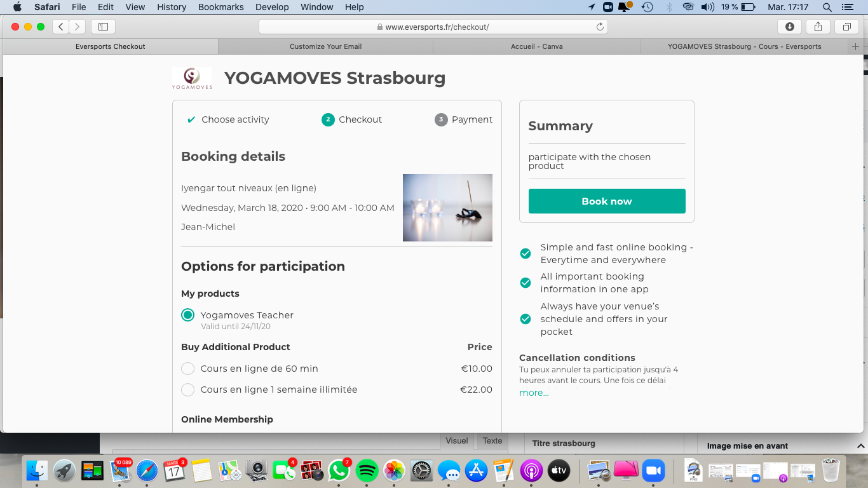Viewport: 868px width, 488px height.
Task: Open Mission Control in the dock
Action: click(x=92, y=471)
